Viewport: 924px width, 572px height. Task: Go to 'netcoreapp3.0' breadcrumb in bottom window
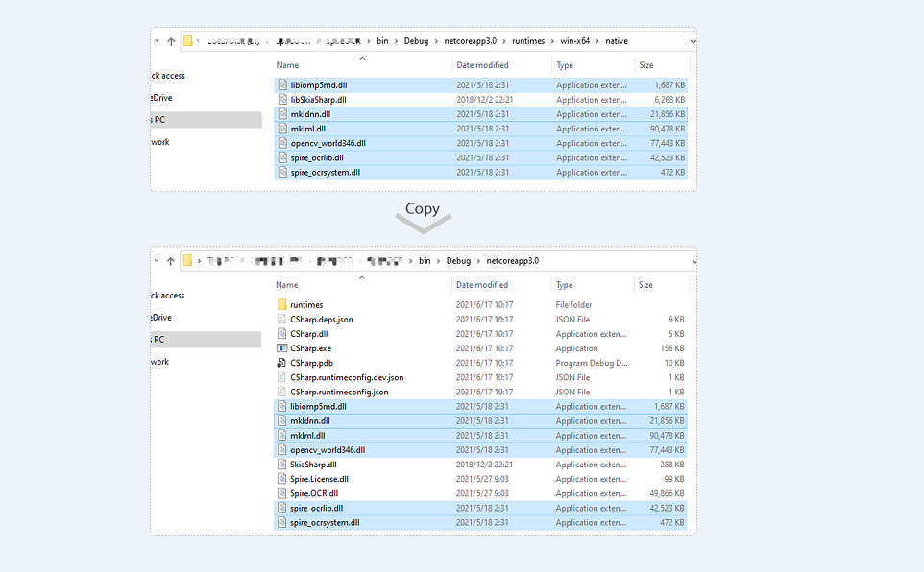513,261
